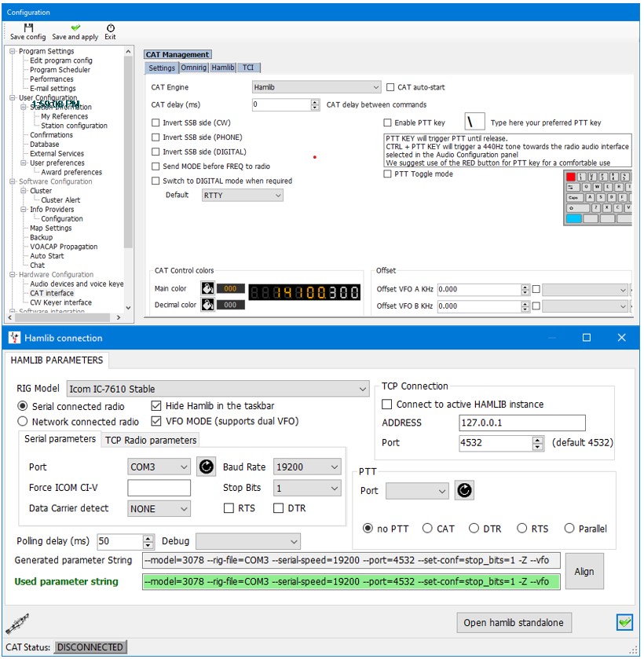
Task: Select Network connected radio option
Action: [23, 421]
